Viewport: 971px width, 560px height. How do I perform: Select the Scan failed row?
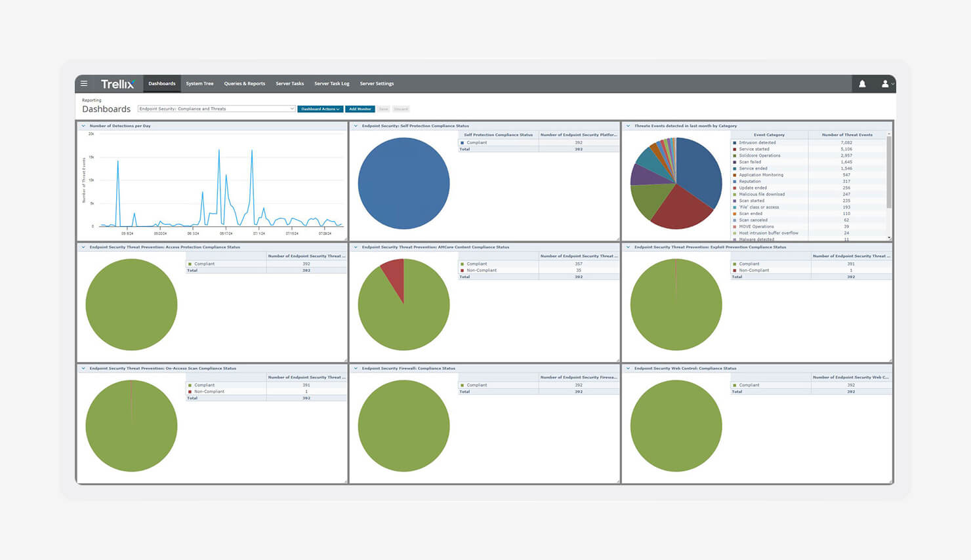point(808,162)
